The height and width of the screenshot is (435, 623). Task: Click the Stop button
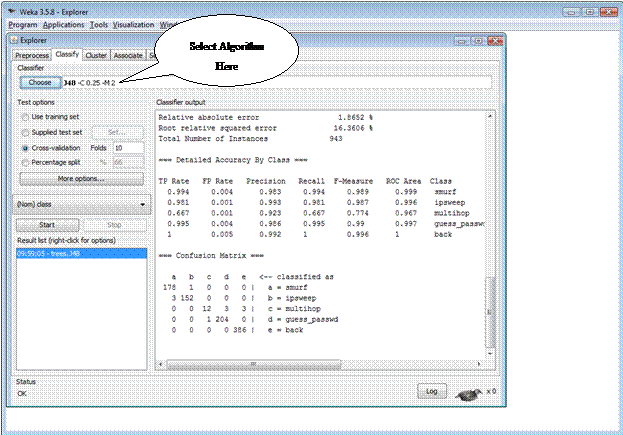[x=114, y=225]
